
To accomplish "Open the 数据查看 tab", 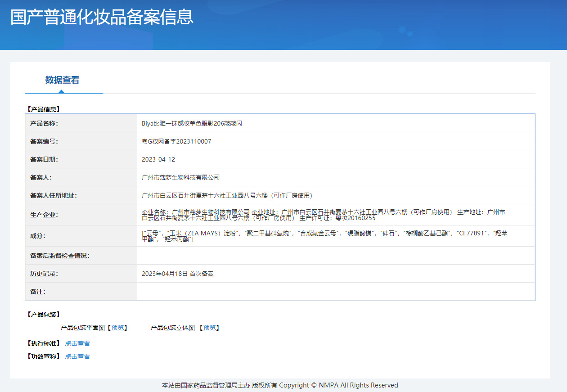I will click(x=63, y=80).
